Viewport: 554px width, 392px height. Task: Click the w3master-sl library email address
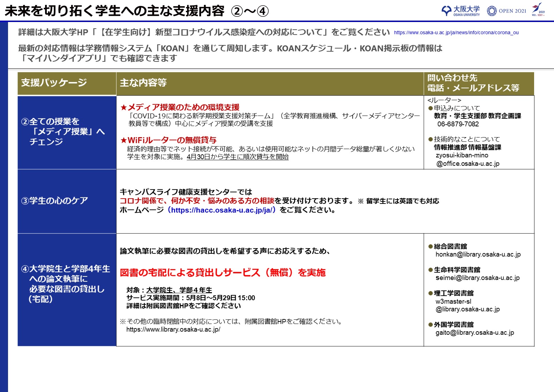pyautogui.click(x=467, y=305)
